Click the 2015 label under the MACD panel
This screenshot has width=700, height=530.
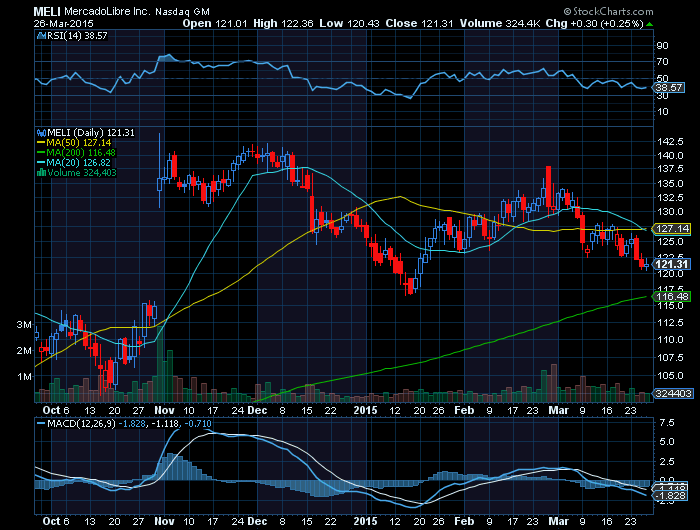click(366, 521)
